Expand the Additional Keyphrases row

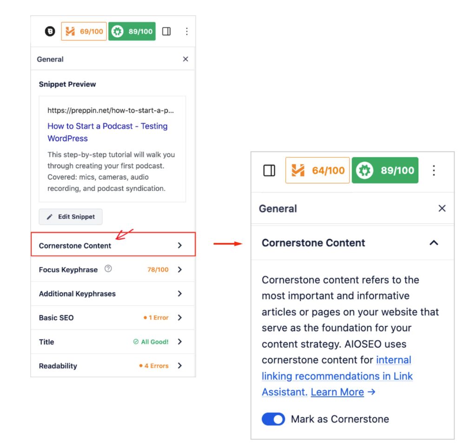113,294
